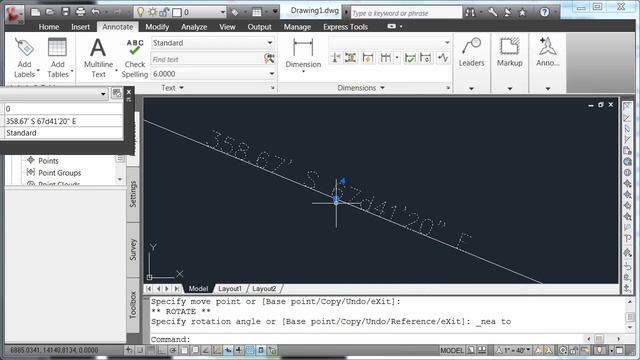The height and width of the screenshot is (360, 640).
Task: Open the layer 0 dropdown list
Action: click(x=223, y=13)
